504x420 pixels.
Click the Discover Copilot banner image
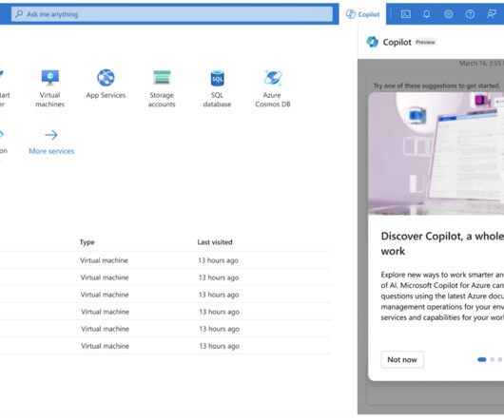pos(436,154)
